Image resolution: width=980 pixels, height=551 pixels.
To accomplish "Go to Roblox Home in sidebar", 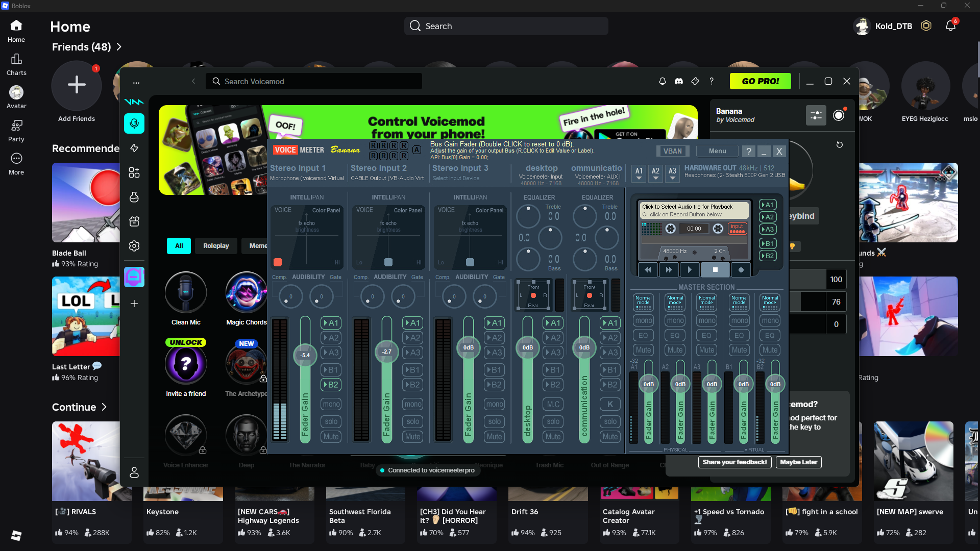I will coord(16,31).
